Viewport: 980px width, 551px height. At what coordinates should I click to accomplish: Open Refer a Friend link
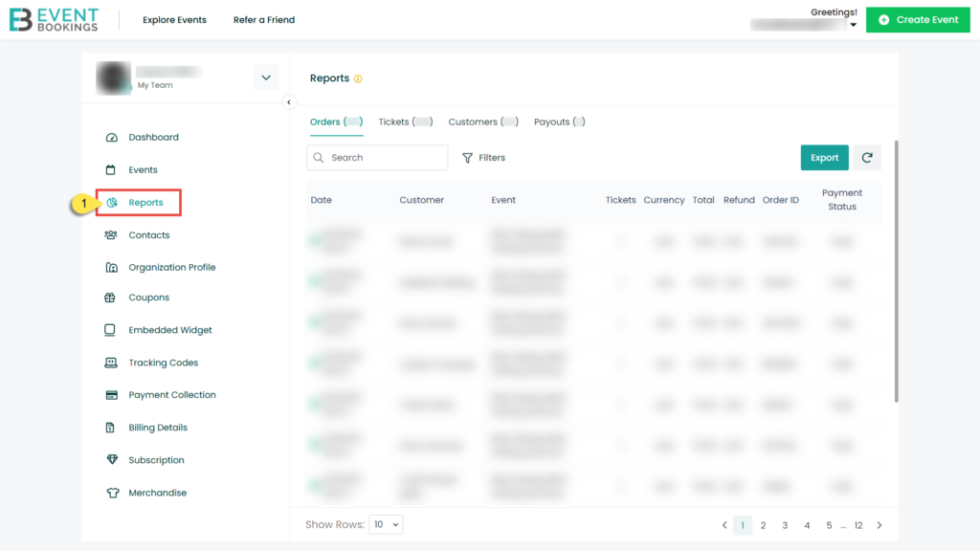tap(264, 20)
